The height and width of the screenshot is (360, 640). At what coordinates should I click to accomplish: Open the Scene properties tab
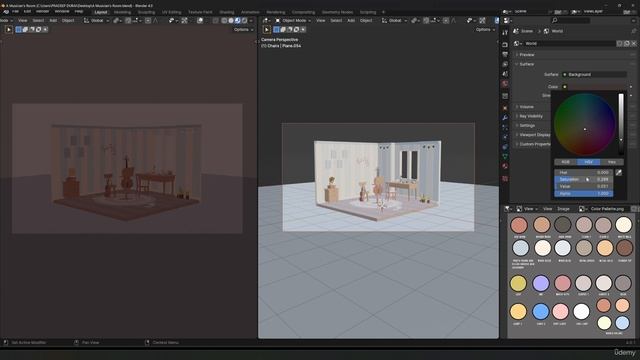click(505, 74)
